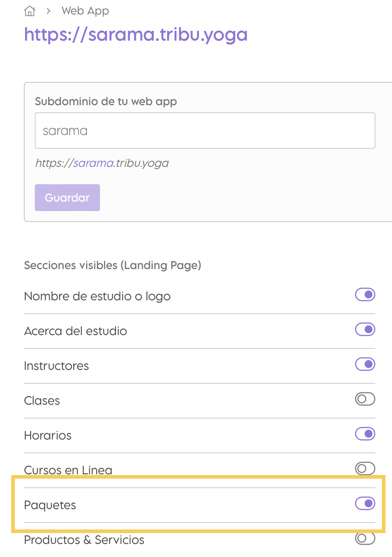Enable the Cursos en Línea toggle
The width and height of the screenshot is (392, 557).
tap(365, 469)
